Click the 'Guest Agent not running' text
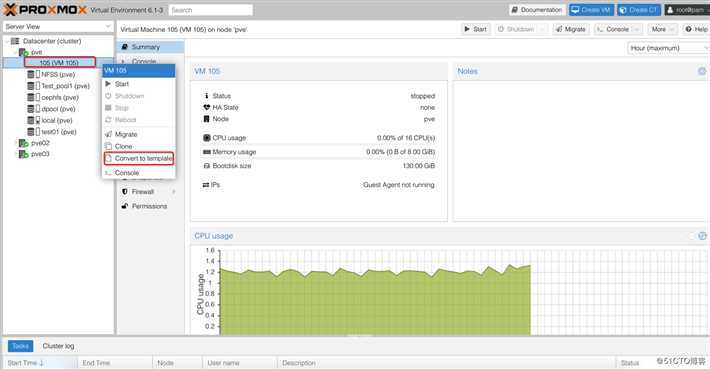Screen dimensions: 710x369 coord(398,185)
